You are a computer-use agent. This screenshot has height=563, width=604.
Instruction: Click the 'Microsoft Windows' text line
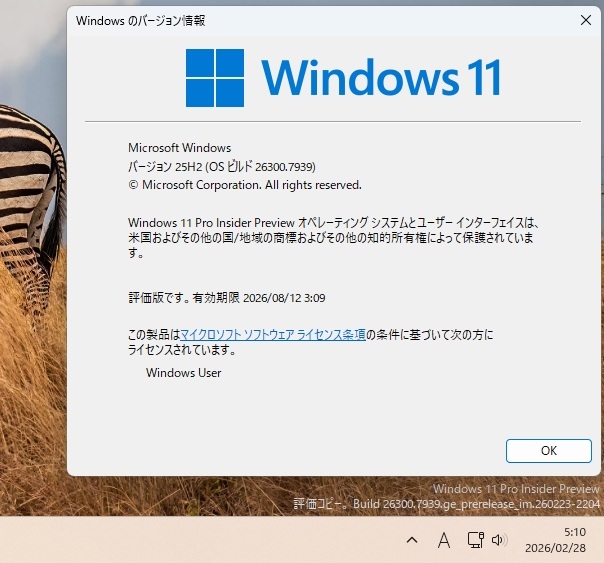[x=180, y=148]
